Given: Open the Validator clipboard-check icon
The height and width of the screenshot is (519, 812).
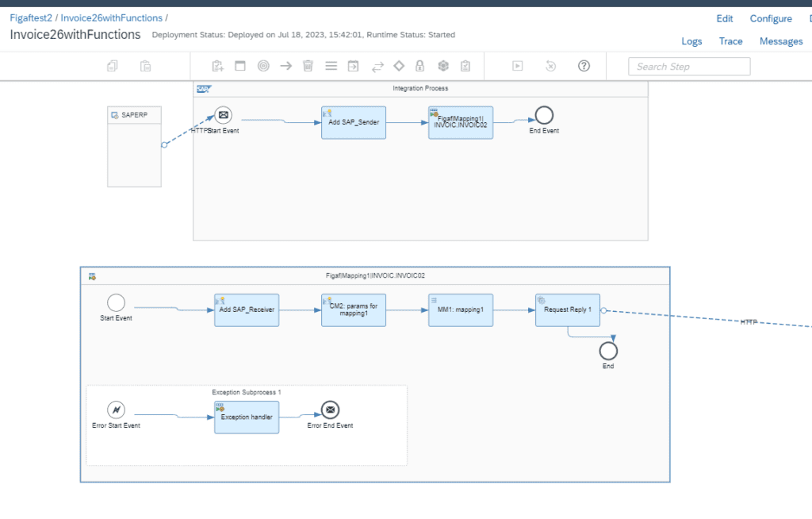Looking at the screenshot, I should coord(465,66).
